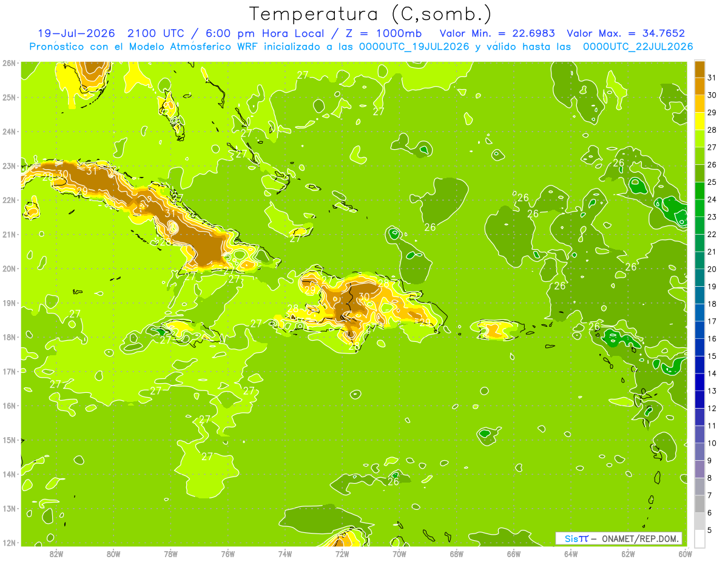
Task: Click the '66W' longitude tick label
Action: [x=514, y=554]
